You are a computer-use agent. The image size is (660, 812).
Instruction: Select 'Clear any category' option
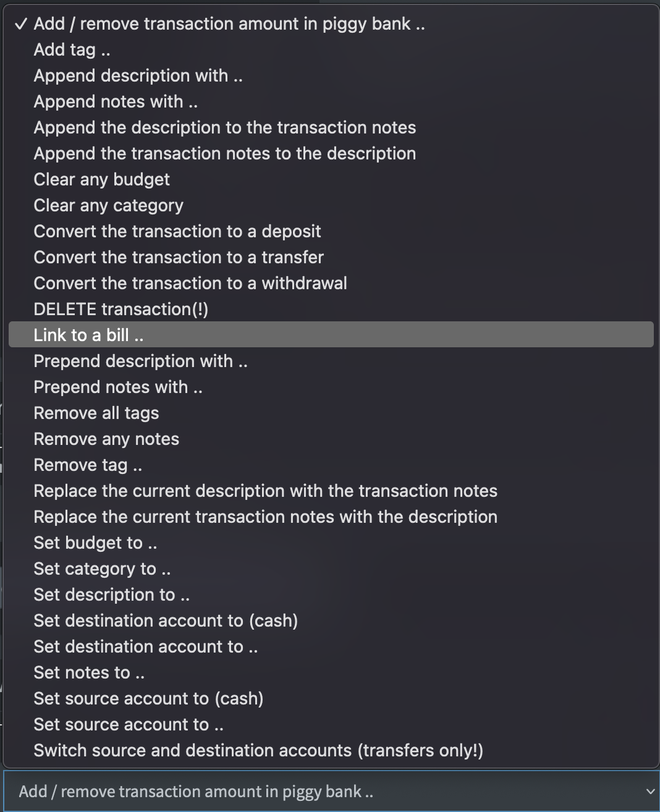click(x=108, y=205)
